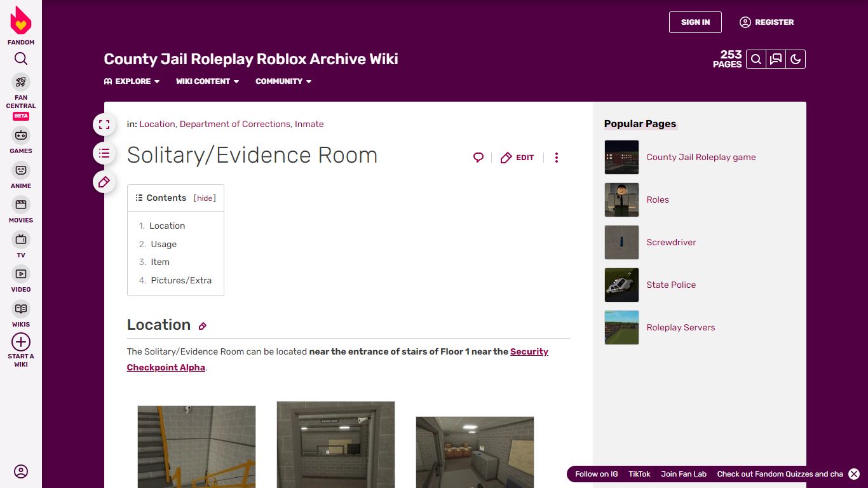Click the Sign In button
This screenshot has height=488, width=868.
point(695,22)
